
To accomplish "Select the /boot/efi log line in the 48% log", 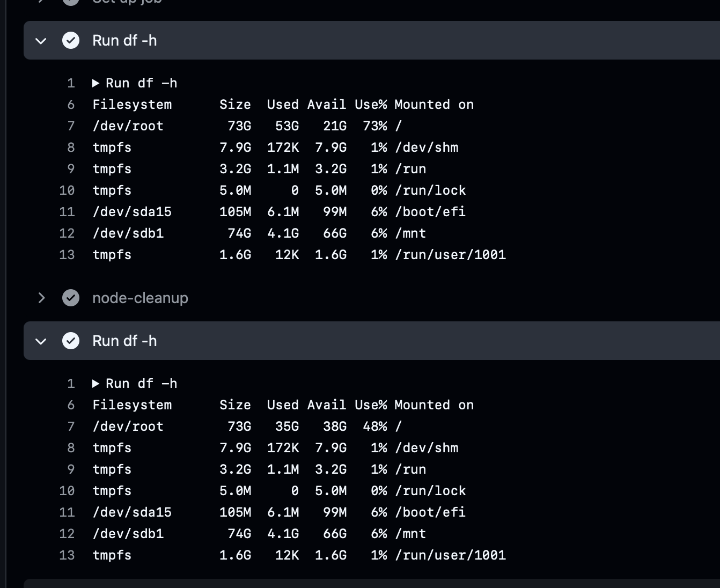I will [279, 512].
